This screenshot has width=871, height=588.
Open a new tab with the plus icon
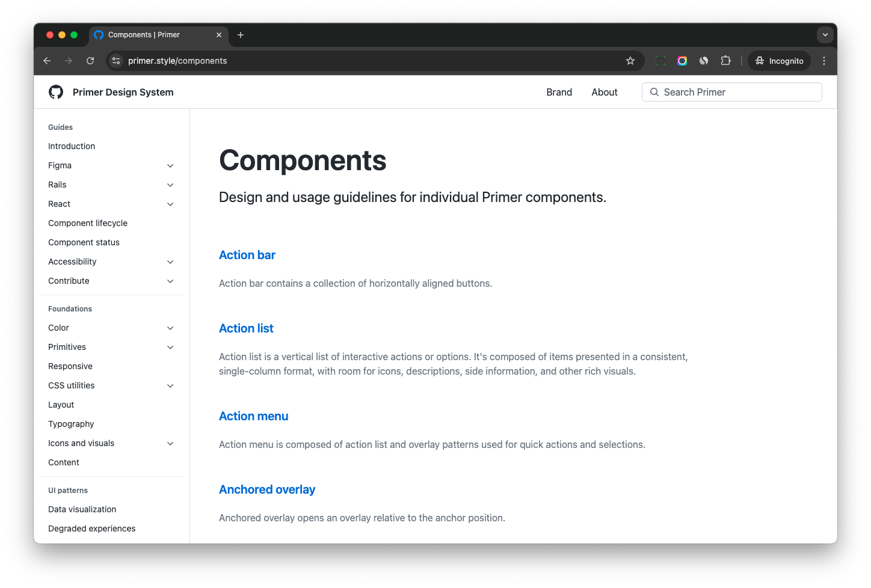(241, 35)
